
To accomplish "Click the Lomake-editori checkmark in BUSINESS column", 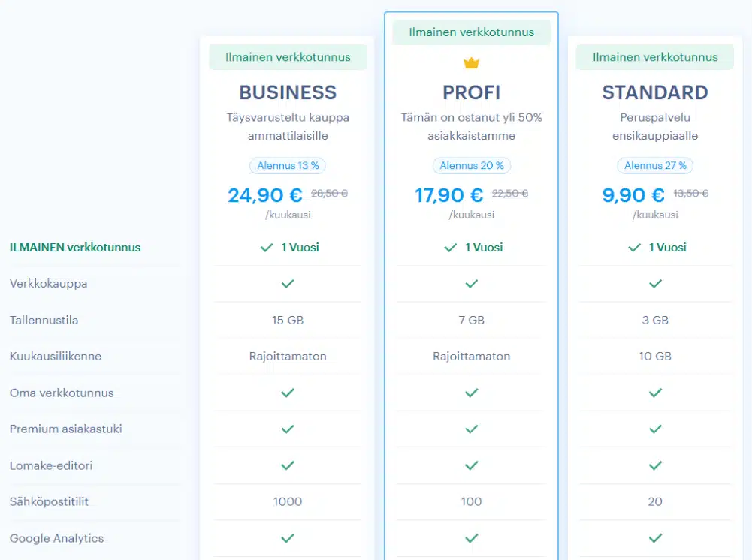I will 288,465.
